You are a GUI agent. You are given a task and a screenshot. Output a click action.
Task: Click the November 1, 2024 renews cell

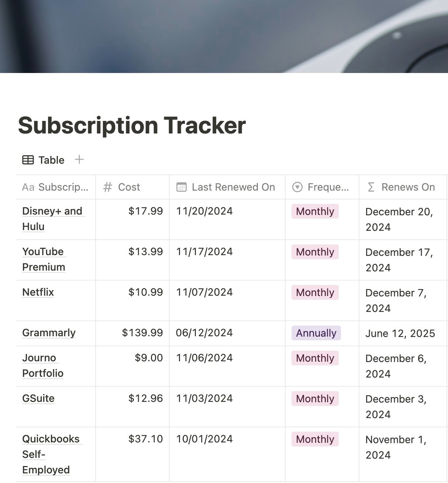coord(403,455)
